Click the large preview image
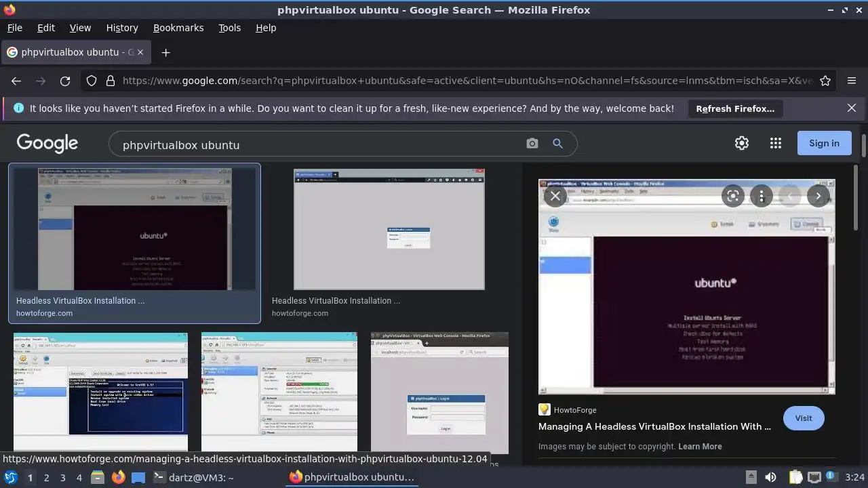Image resolution: width=868 pixels, height=488 pixels. coord(686,287)
